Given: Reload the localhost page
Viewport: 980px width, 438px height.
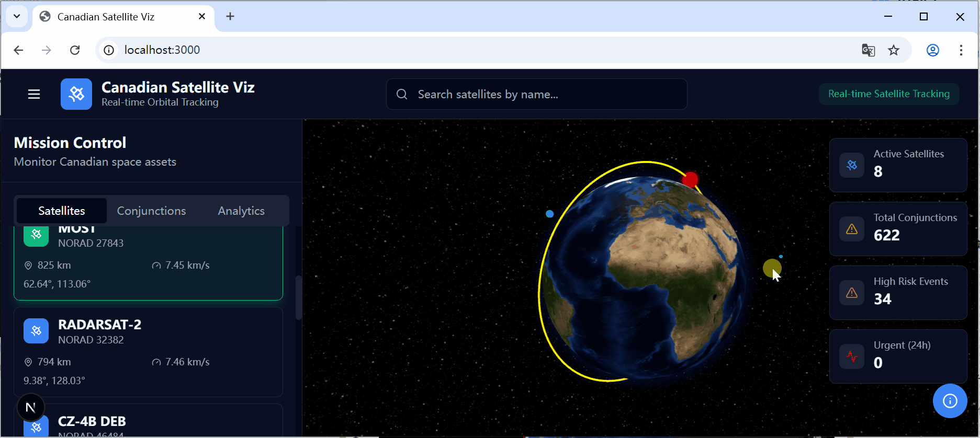Looking at the screenshot, I should [75, 50].
